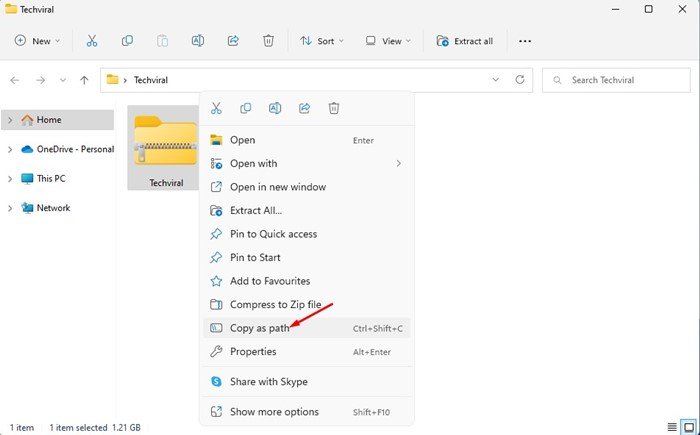The width and height of the screenshot is (700, 435).
Task: Expand the Home tree node
Action: click(10, 120)
